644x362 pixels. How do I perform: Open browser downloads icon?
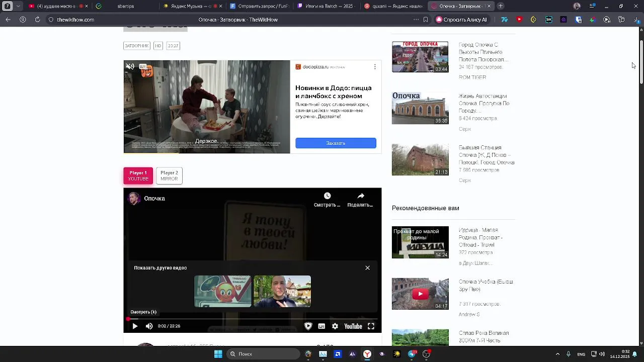[x=636, y=20]
